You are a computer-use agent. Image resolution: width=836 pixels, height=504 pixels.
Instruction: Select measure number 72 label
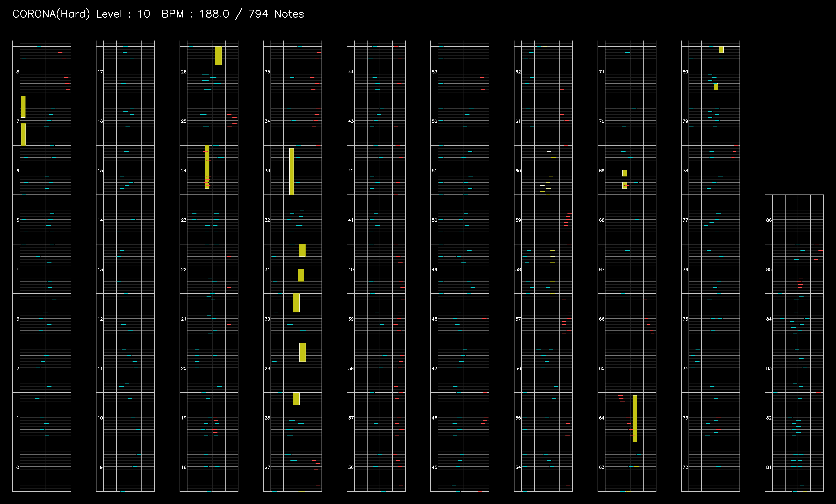point(685,467)
